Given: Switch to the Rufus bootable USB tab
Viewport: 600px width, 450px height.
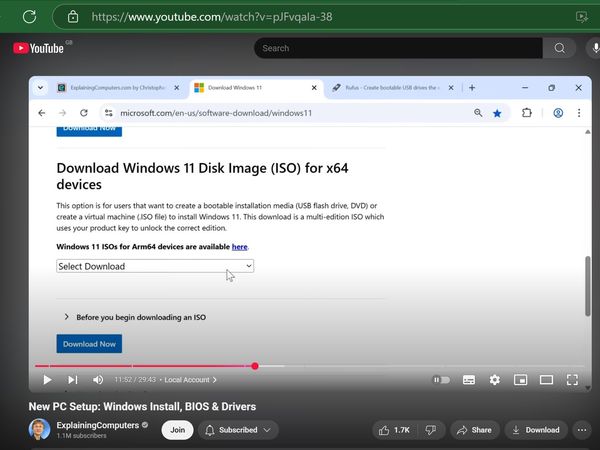Looking at the screenshot, I should tap(386, 88).
